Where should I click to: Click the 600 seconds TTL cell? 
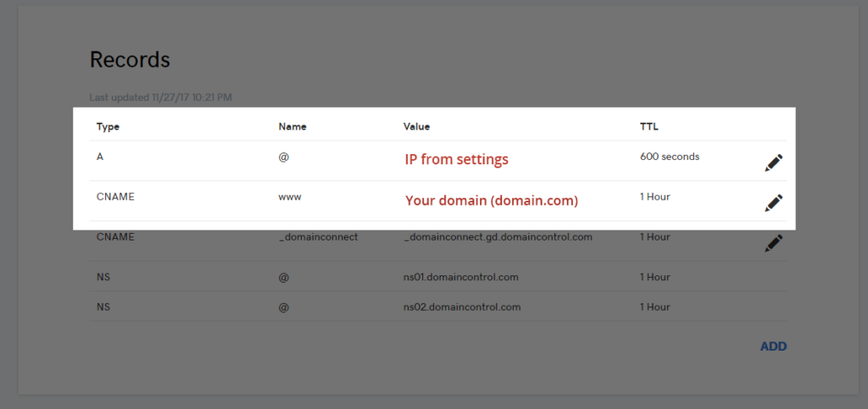pyautogui.click(x=670, y=157)
